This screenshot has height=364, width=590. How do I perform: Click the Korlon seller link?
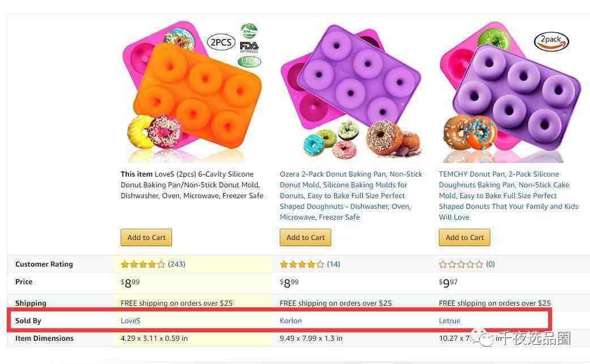[290, 321]
